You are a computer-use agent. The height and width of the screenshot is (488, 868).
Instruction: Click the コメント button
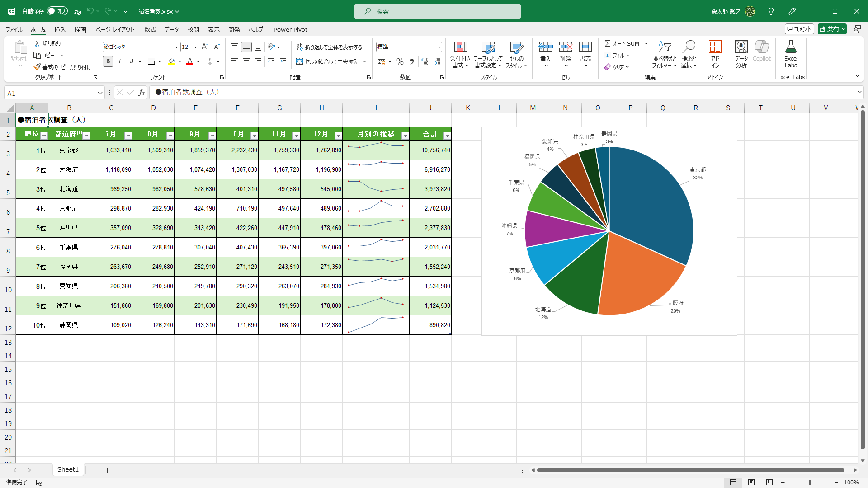799,29
